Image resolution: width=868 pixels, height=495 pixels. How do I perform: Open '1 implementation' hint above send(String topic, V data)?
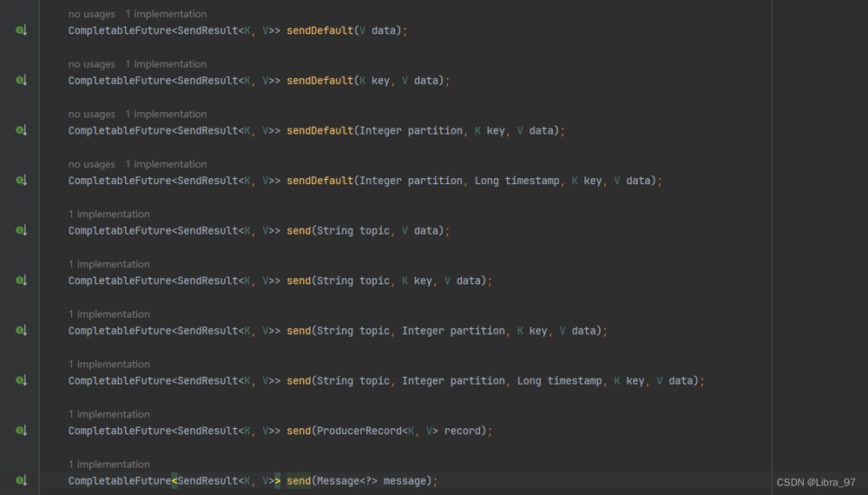109,214
